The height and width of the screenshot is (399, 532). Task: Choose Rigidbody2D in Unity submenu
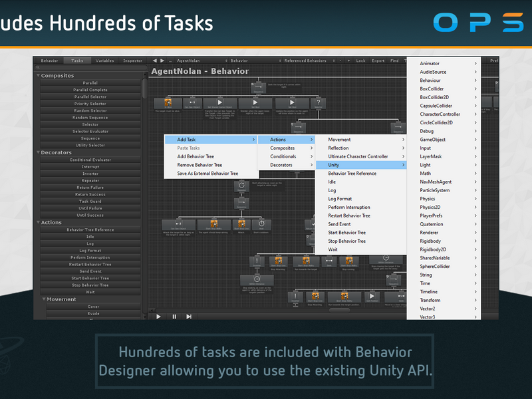point(444,249)
